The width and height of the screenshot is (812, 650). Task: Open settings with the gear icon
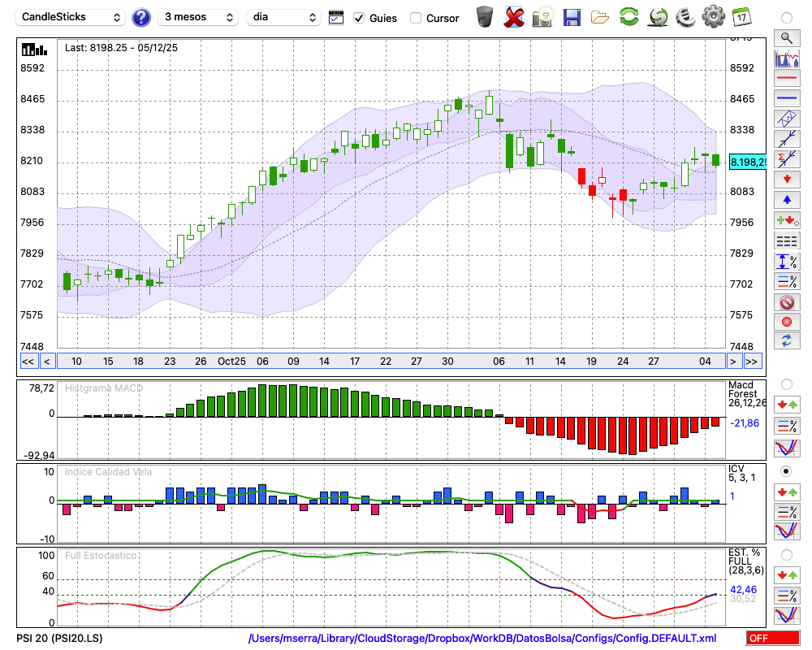point(713,17)
